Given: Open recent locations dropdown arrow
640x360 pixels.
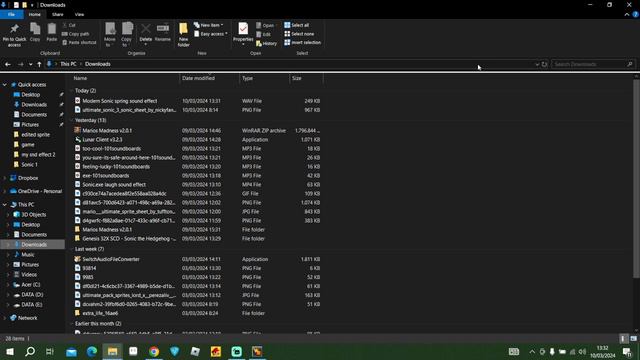Looking at the screenshot, I should (x=30, y=64).
